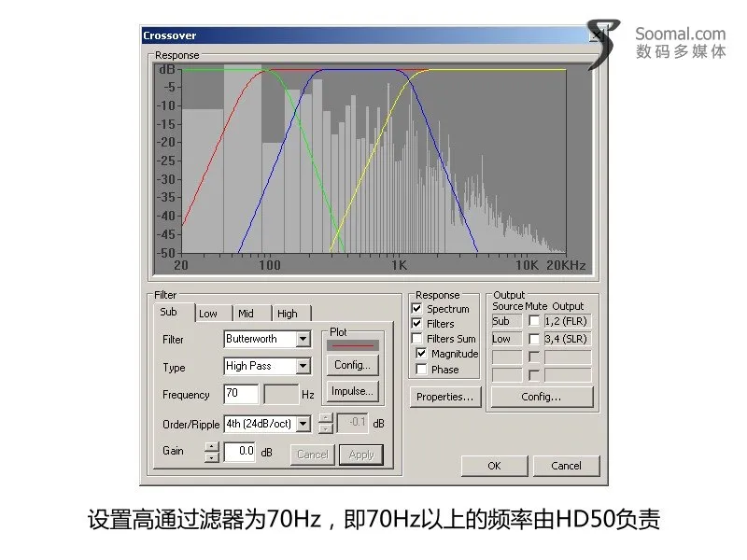The height and width of the screenshot is (560, 747).
Task: Click the 1K frequency axis label
Action: pyautogui.click(x=400, y=266)
